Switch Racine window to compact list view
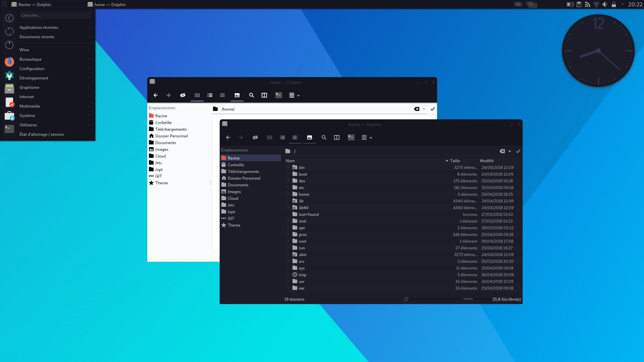This screenshot has width=644, height=362. 282,137
